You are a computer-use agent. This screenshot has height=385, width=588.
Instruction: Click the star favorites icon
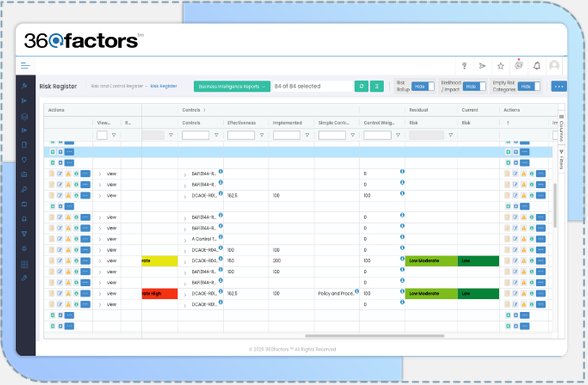pos(501,66)
